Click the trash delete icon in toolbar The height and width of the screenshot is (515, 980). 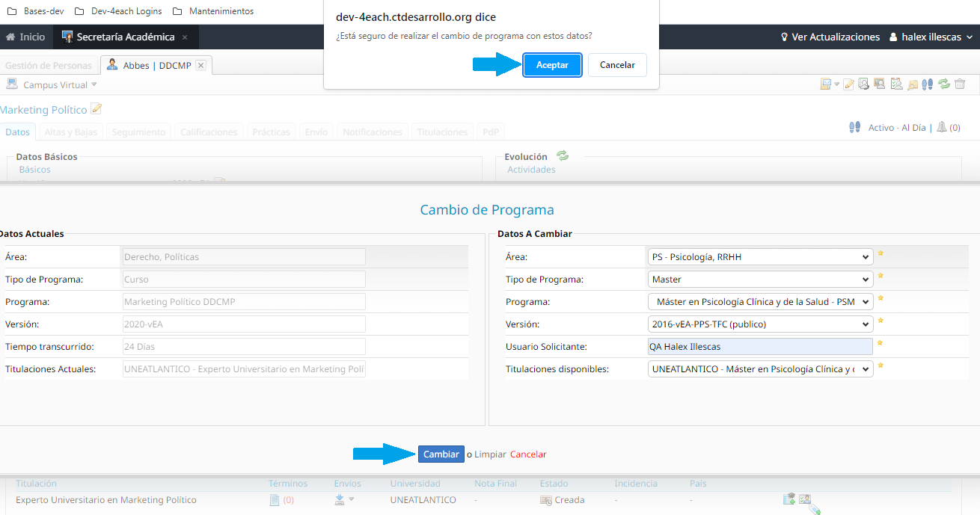pos(960,84)
